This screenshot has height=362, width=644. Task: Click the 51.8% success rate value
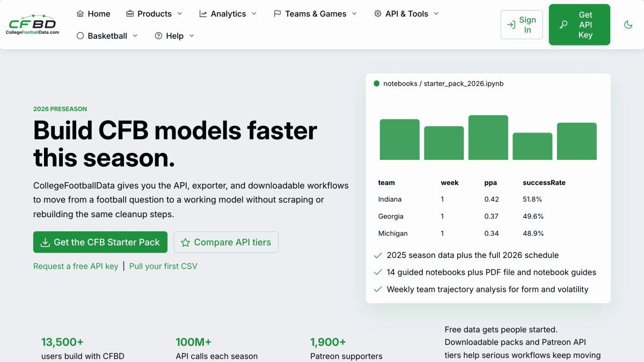coord(532,199)
